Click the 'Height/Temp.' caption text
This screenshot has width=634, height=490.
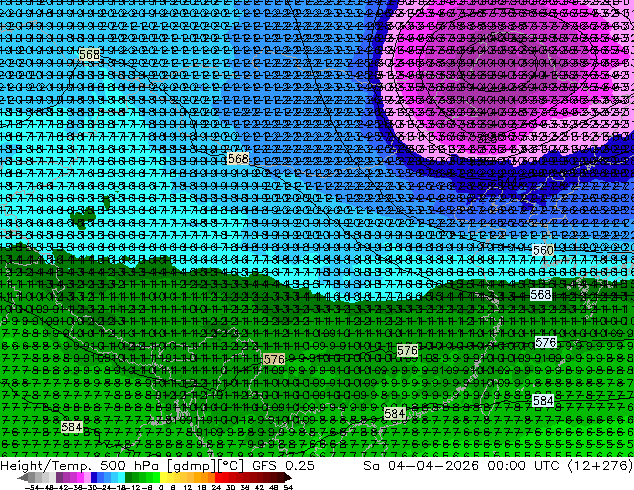coord(46,466)
